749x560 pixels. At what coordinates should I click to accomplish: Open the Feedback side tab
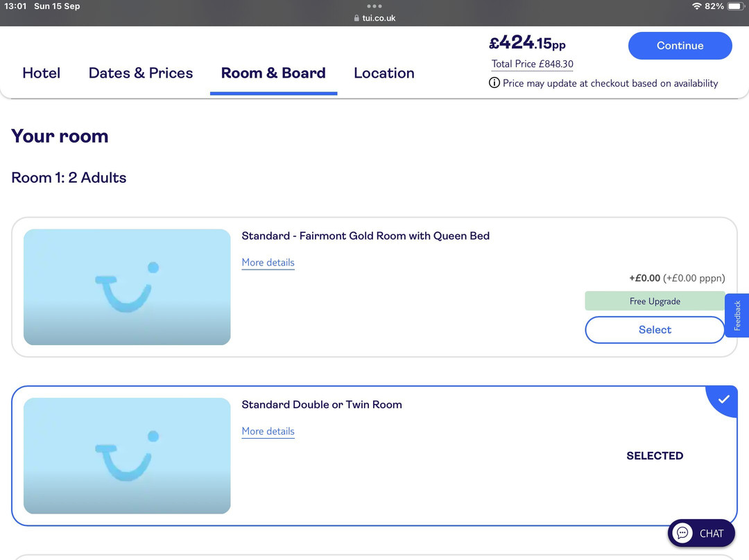click(x=737, y=315)
